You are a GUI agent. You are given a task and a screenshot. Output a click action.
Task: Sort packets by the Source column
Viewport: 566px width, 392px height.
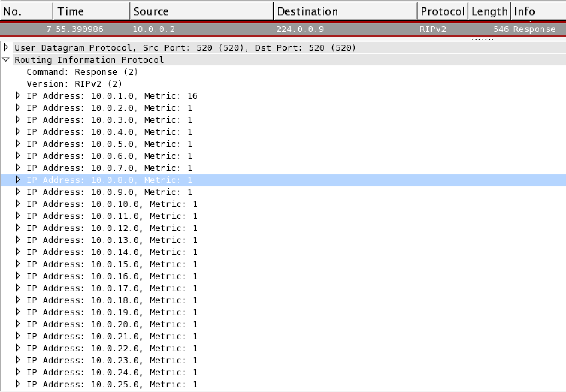click(202, 11)
